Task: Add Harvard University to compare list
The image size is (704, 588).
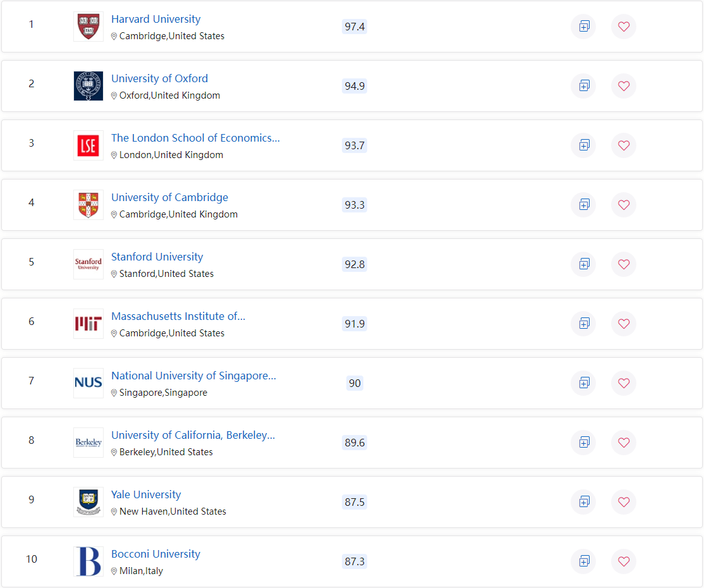Action: pyautogui.click(x=583, y=27)
